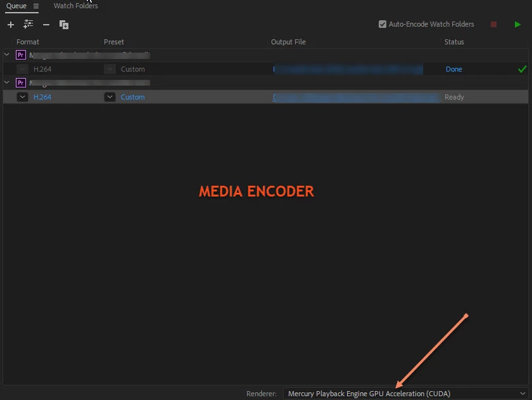Switch to the Queue tab
Screen dimensions: 532x400
[16, 6]
